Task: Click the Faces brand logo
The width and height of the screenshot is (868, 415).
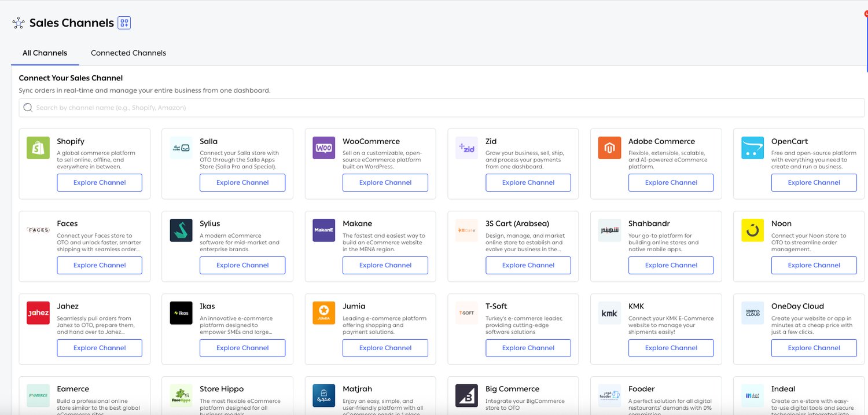Action: tap(38, 230)
